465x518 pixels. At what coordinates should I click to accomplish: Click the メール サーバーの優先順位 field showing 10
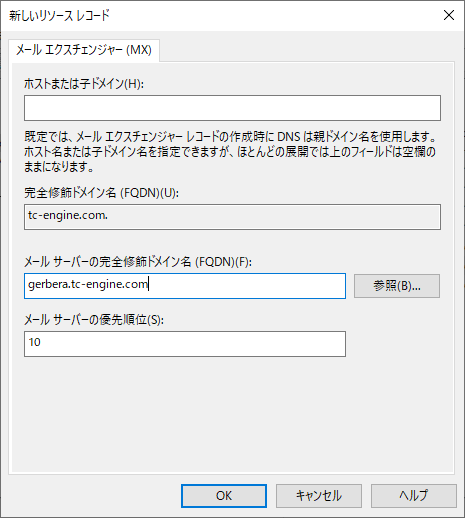(x=185, y=344)
